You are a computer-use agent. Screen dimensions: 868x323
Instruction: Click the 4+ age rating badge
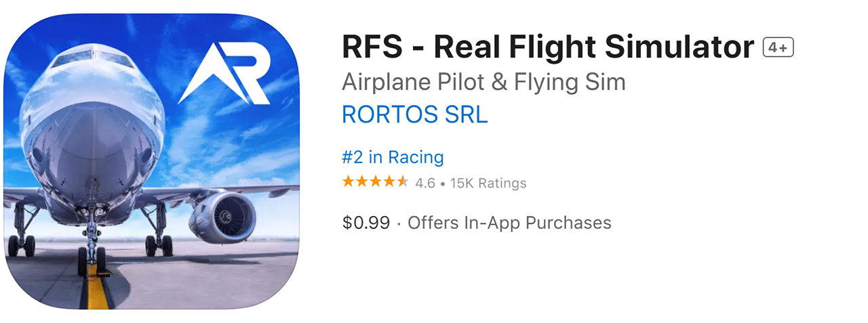pyautogui.click(x=778, y=48)
